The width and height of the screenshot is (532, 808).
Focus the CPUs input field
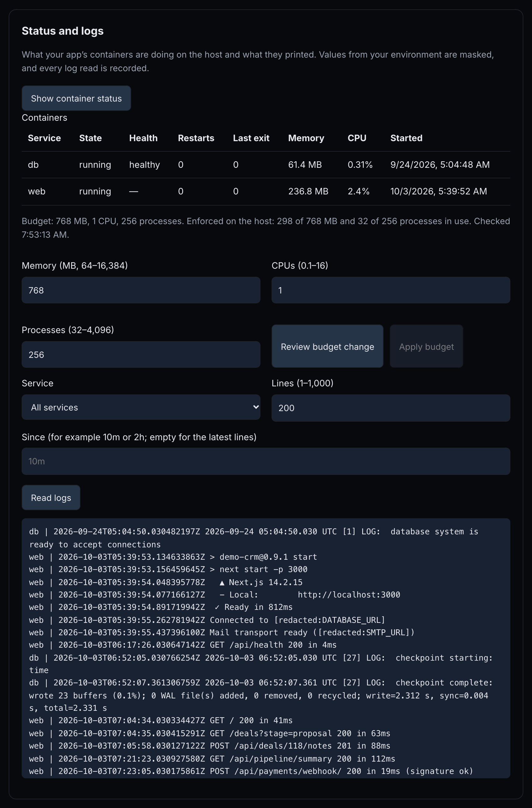click(391, 290)
